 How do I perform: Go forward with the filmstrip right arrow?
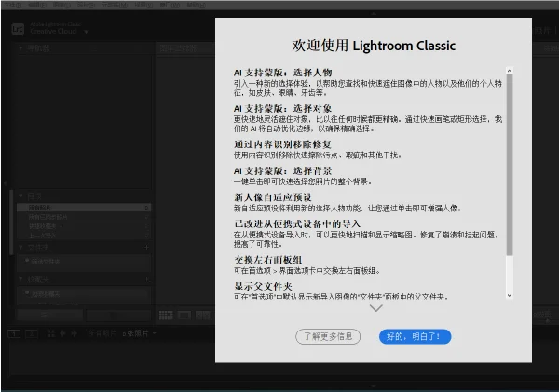(75, 333)
